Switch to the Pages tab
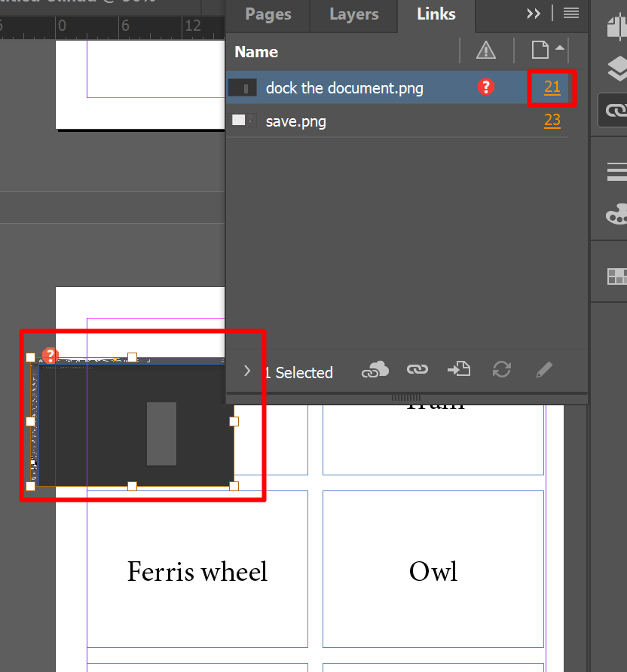 point(268,14)
